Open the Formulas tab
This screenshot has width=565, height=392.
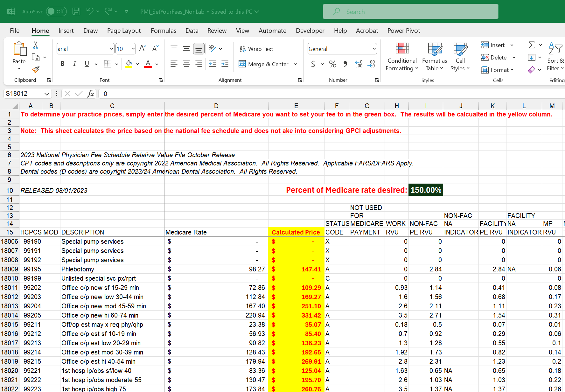163,31
